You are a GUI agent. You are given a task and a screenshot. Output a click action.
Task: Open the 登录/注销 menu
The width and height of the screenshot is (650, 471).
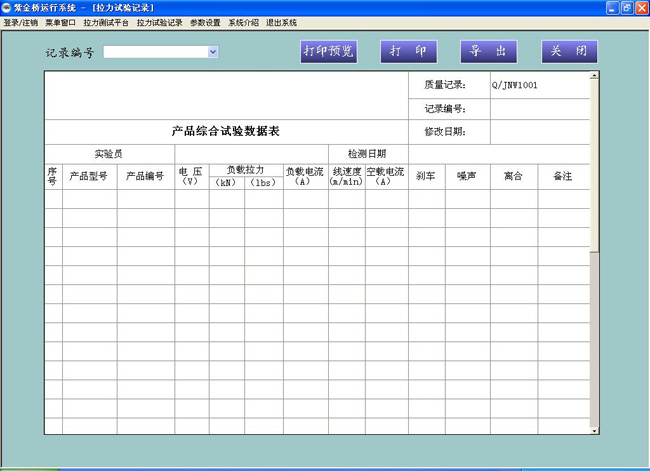point(21,22)
